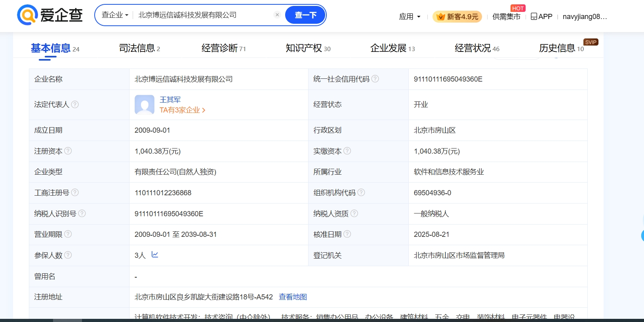Click the Aiqicha logo icon

[x=27, y=15]
